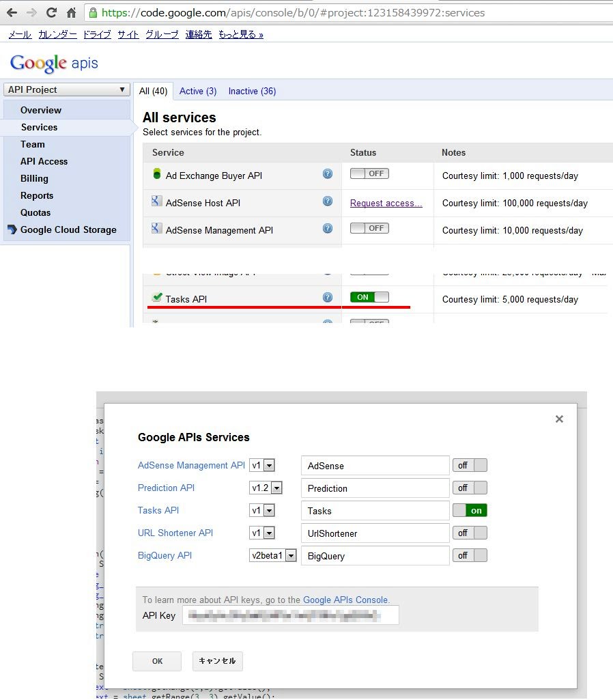Select Inactive (36) services tab
613x700 pixels.
click(x=252, y=91)
